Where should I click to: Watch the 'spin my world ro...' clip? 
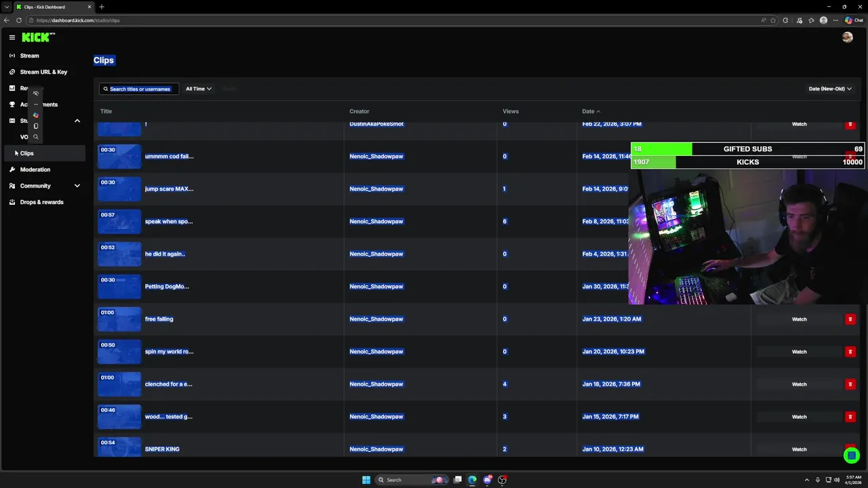[x=800, y=352]
